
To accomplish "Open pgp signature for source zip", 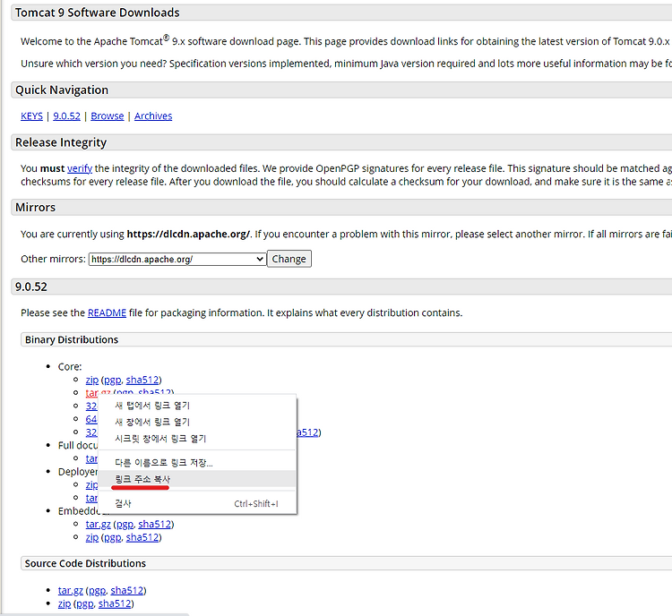I will coord(85,604).
